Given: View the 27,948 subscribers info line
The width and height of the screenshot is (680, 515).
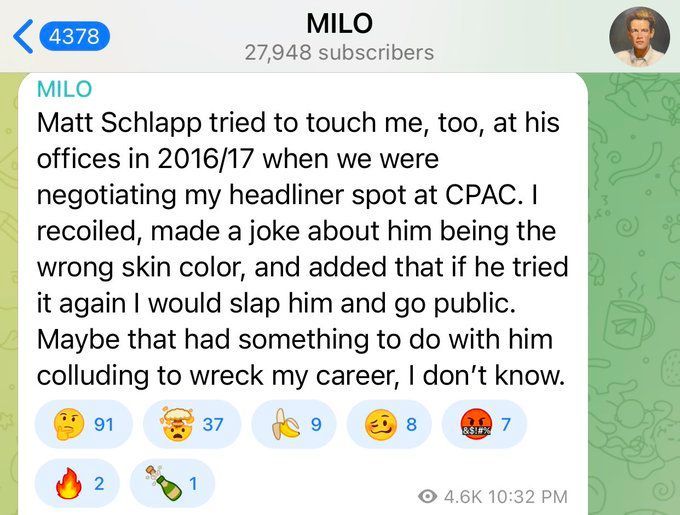Looking at the screenshot, I should tap(340, 53).
